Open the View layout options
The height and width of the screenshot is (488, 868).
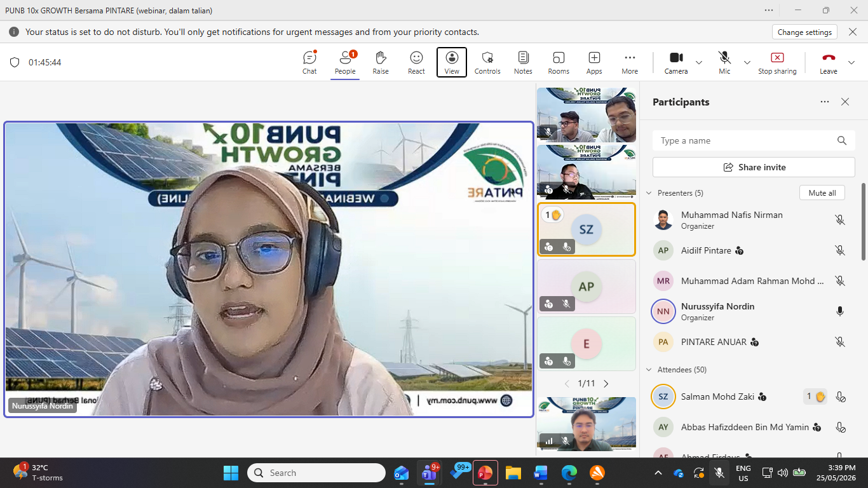point(452,62)
